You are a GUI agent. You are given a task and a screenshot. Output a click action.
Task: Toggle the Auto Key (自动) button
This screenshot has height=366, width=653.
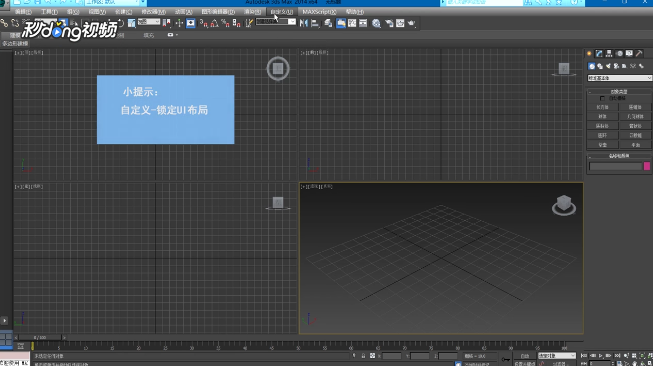[x=525, y=356]
